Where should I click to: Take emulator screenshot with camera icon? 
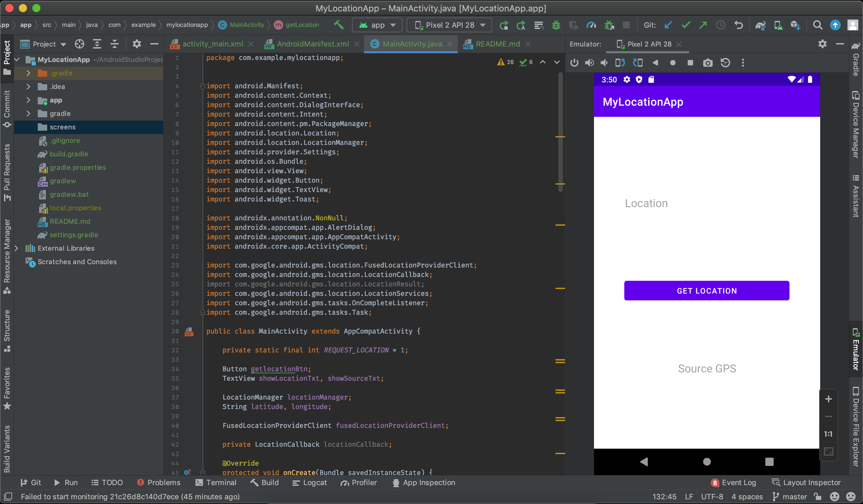tap(708, 63)
